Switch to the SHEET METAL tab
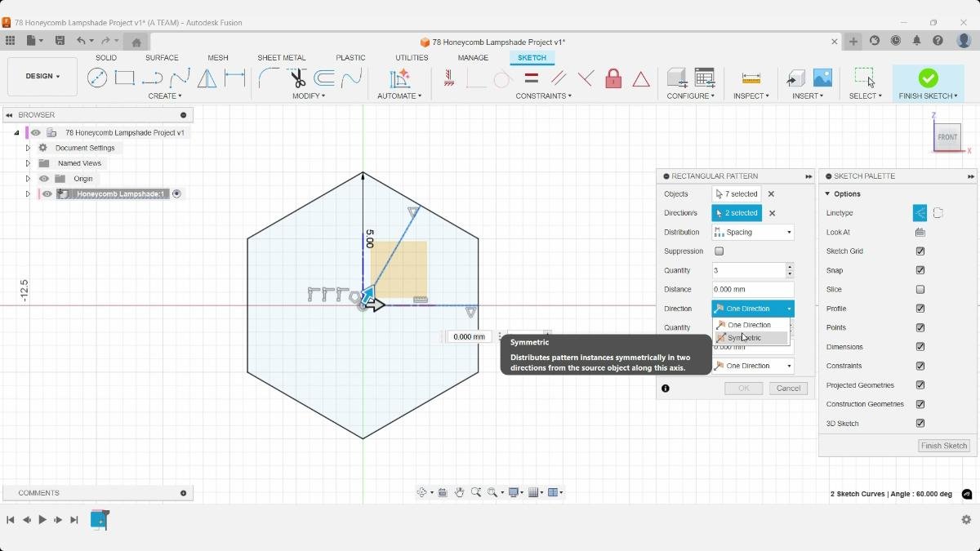Image resolution: width=980 pixels, height=551 pixels. [x=282, y=58]
